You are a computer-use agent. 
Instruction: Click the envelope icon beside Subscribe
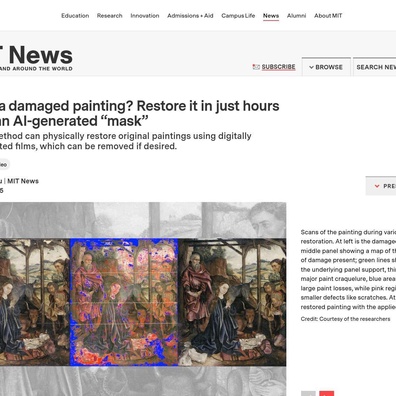coord(256,67)
